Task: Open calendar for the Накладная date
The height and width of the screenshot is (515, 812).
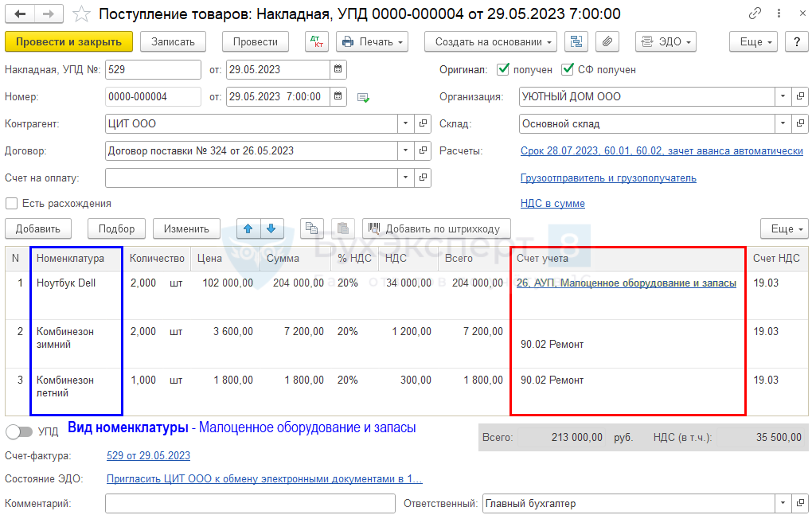Action: 338,70
